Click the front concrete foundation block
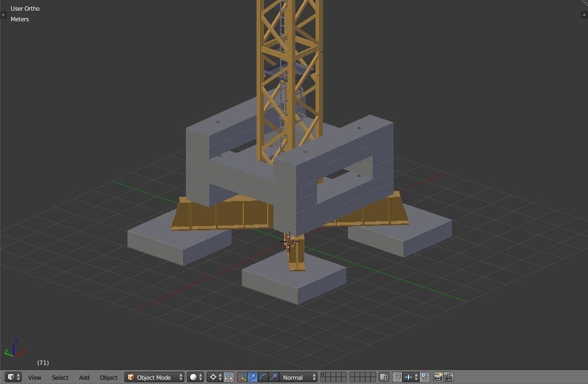Screen dimensions: 588x384 (x=294, y=278)
